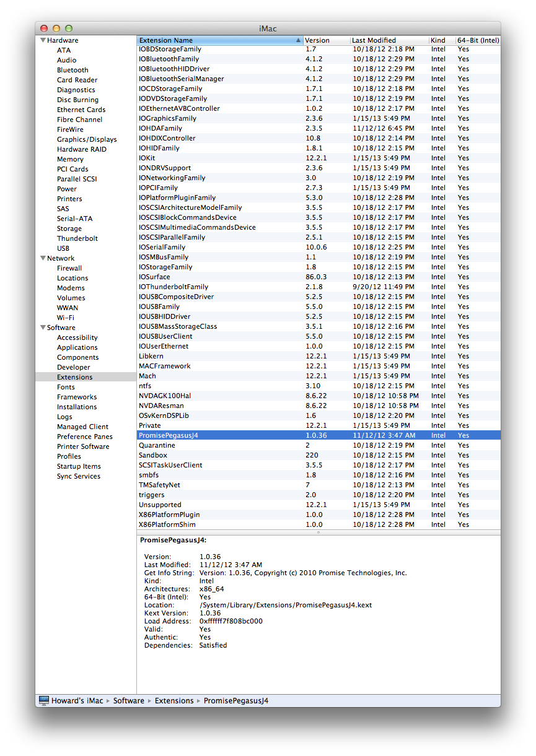Sort by Extension Name column header
This screenshot has width=536, height=756.
pyautogui.click(x=220, y=40)
